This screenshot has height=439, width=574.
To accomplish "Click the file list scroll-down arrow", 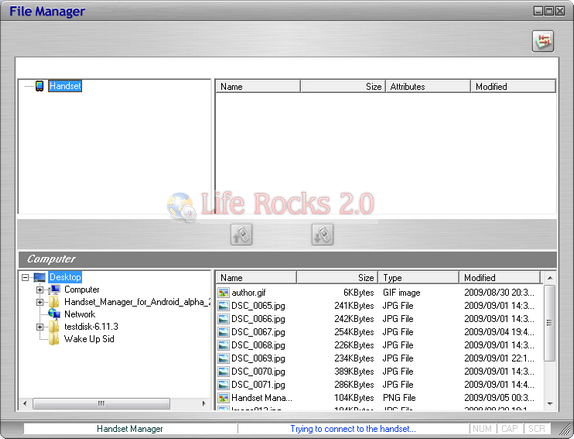I will pyautogui.click(x=549, y=403).
